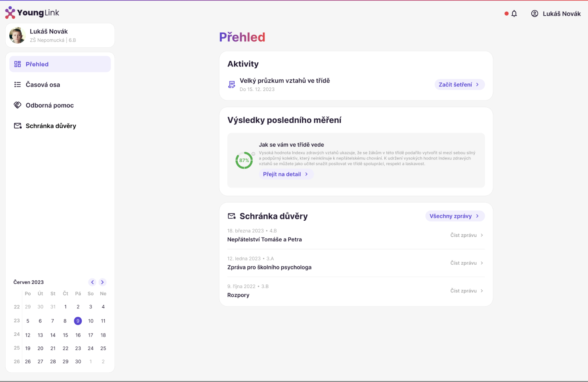Open notifications bell icon

(x=514, y=14)
